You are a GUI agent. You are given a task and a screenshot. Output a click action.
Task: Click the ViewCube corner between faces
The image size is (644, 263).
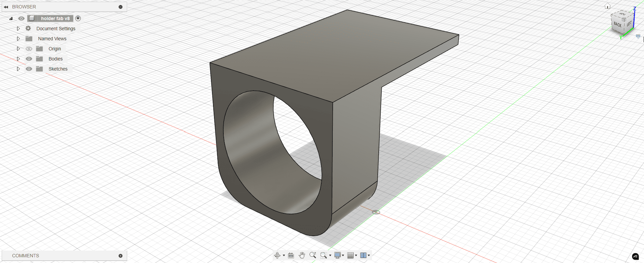(624, 19)
